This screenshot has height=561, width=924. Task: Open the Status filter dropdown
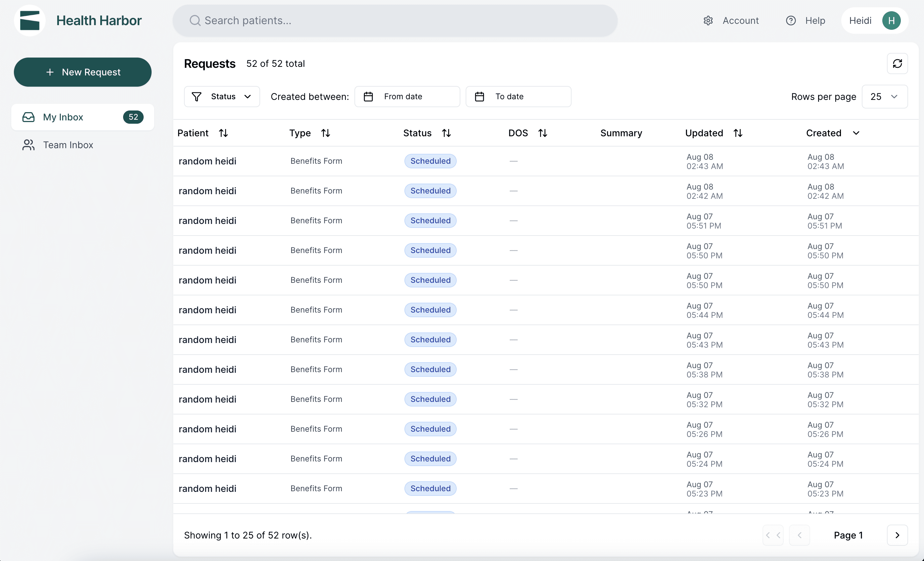click(x=222, y=97)
